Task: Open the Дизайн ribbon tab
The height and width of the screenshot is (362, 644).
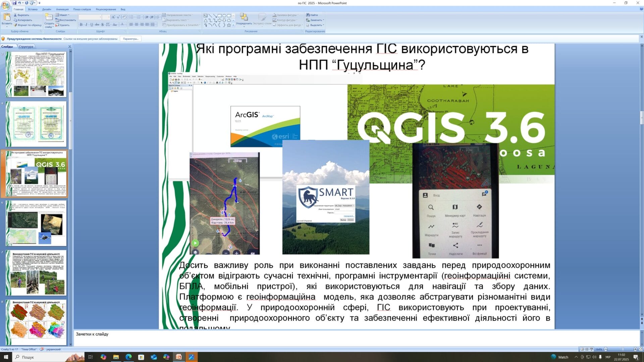Action: 47,9
